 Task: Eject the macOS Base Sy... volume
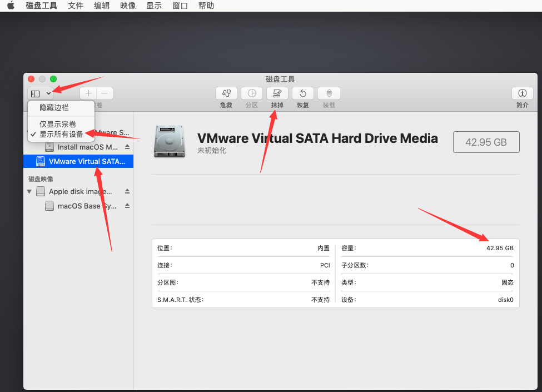(127, 206)
